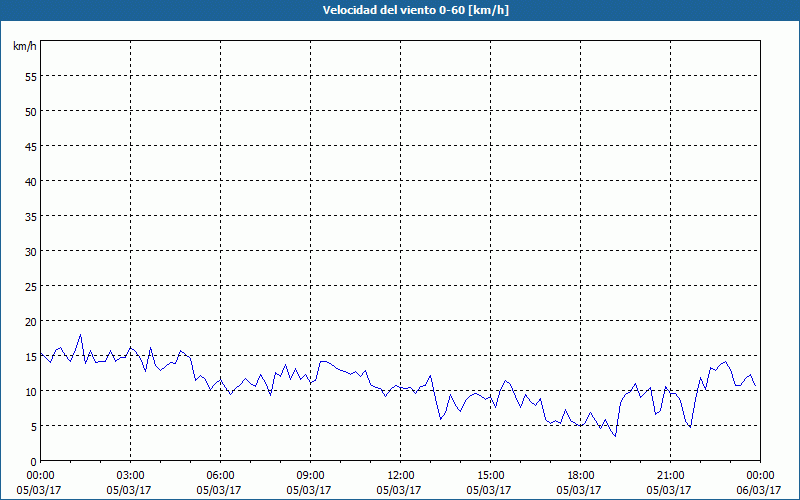Click the wind speed dip near 21:40
The width and height of the screenshot is (800, 500).
pyautogui.click(x=690, y=427)
